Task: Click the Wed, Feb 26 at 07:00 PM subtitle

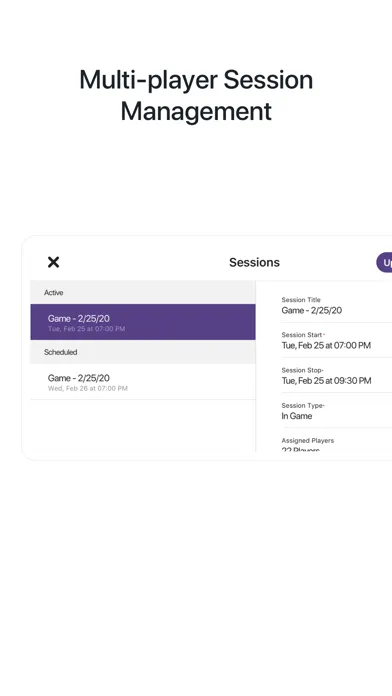Action: click(x=88, y=388)
